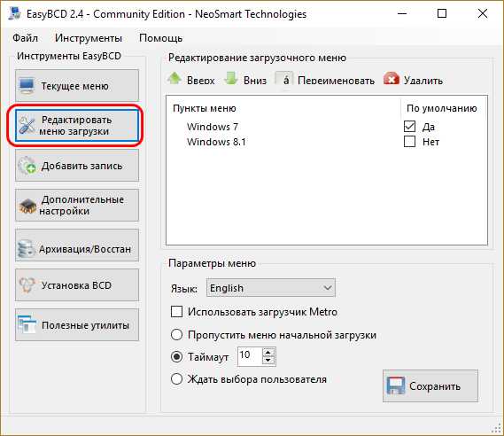The height and width of the screenshot is (436, 504).
Task: Expand the Язык English dropdown
Action: click(x=271, y=288)
